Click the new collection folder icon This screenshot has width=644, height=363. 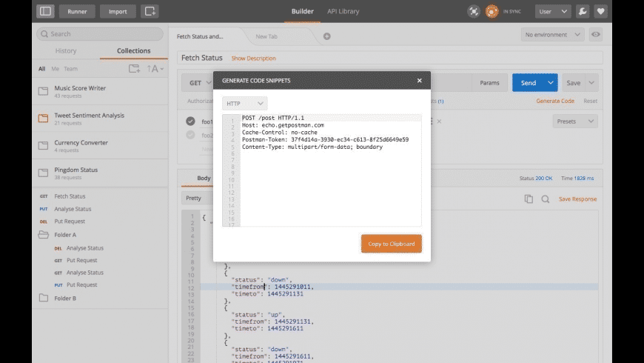click(x=134, y=69)
